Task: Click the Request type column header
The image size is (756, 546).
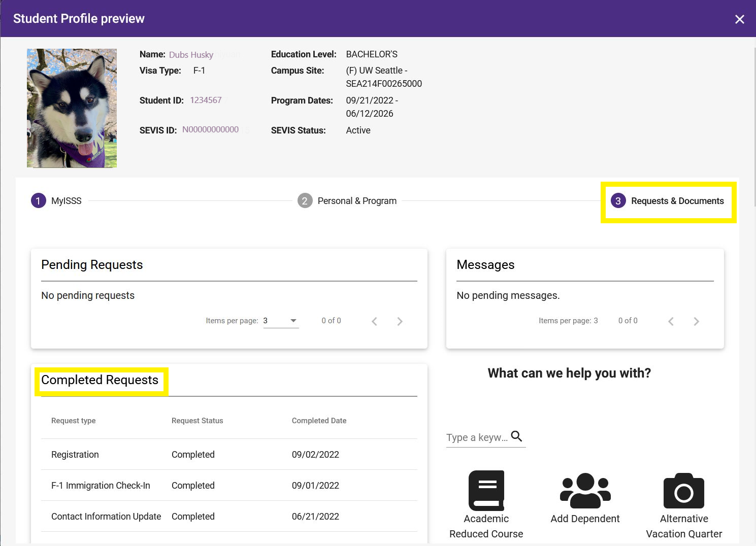Action: click(74, 421)
